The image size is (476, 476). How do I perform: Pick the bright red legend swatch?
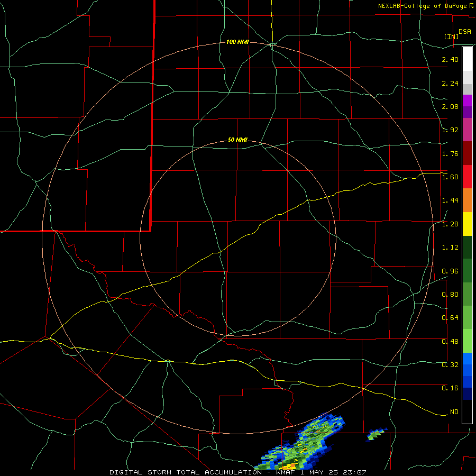click(467, 177)
